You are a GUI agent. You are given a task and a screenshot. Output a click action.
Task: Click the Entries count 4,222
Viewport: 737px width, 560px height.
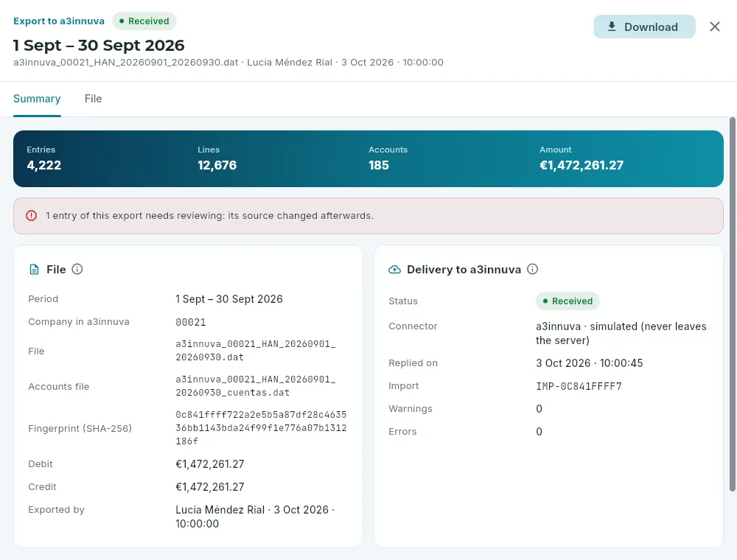(x=43, y=165)
